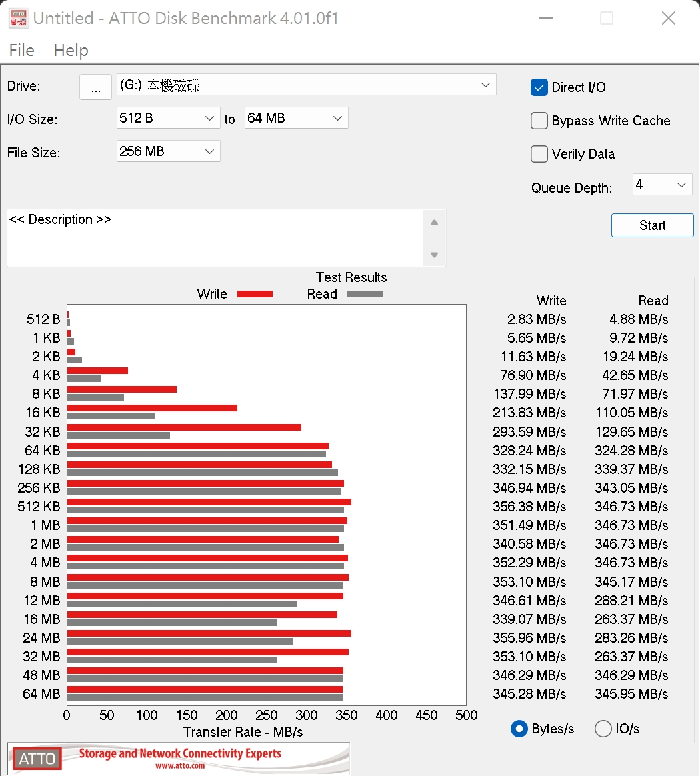Viewport: 700px width, 776px height.
Task: Select the Bytes/s radio button
Action: click(519, 729)
